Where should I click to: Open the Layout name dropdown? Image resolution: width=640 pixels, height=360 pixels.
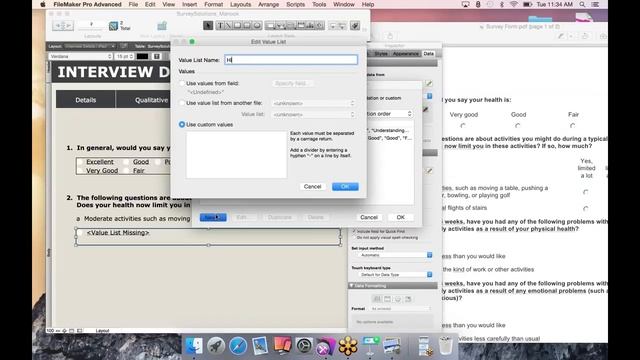pos(89,46)
